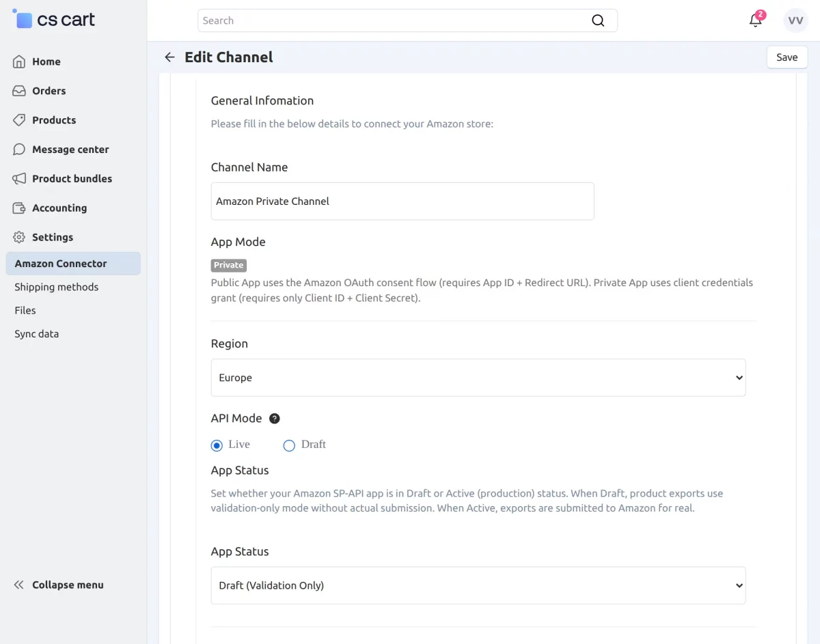Viewport: 820px width, 644px height.
Task: Click the Message center bubble icon
Action: tap(19, 150)
